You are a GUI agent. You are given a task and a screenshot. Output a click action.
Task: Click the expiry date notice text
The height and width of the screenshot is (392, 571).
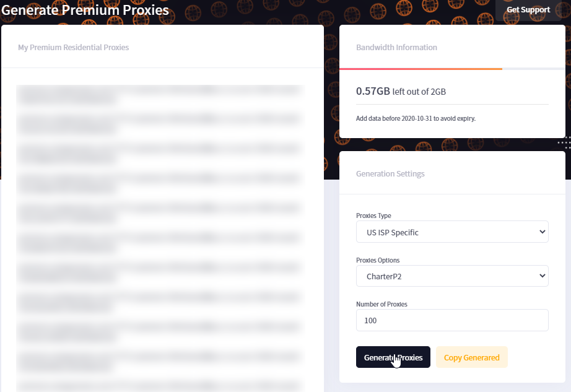click(416, 118)
